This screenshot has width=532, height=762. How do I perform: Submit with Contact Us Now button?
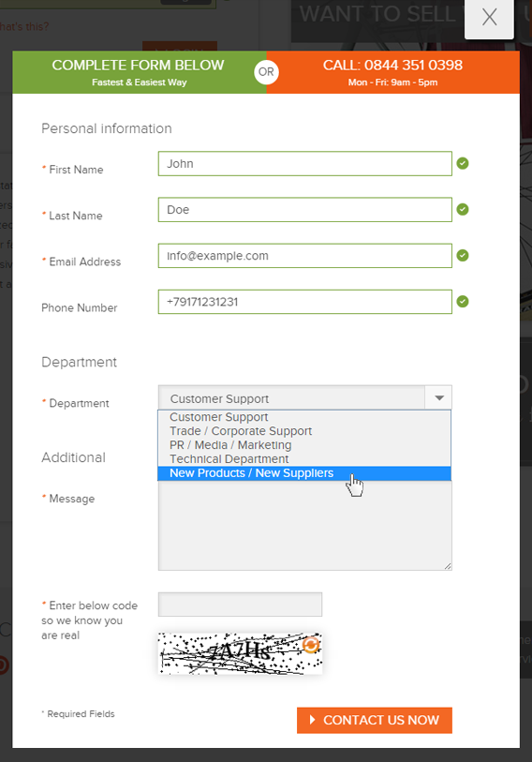coord(375,720)
